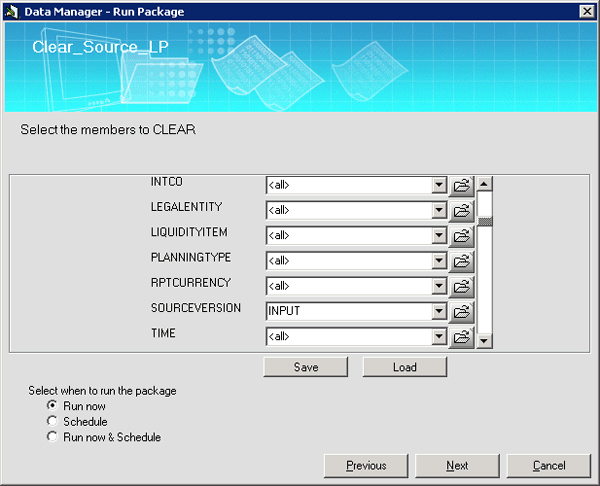Return to Previous wizard step
The height and width of the screenshot is (486, 600).
coord(366,466)
